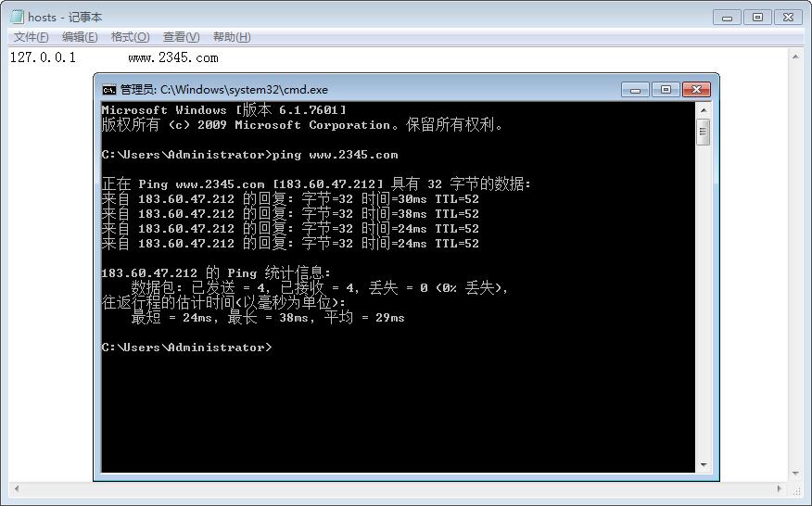Minimize the cmd.exe window
Viewport: 812px width, 506px height.
coord(635,90)
